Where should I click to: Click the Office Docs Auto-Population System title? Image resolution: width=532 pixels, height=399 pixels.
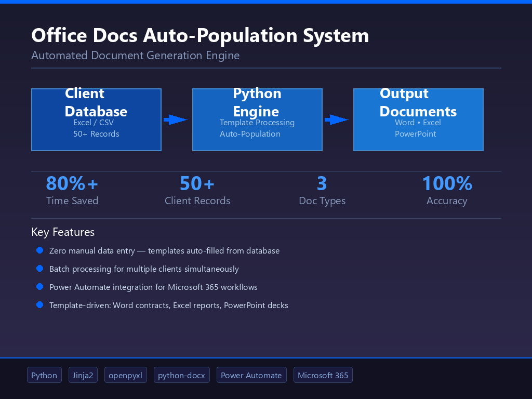point(200,35)
